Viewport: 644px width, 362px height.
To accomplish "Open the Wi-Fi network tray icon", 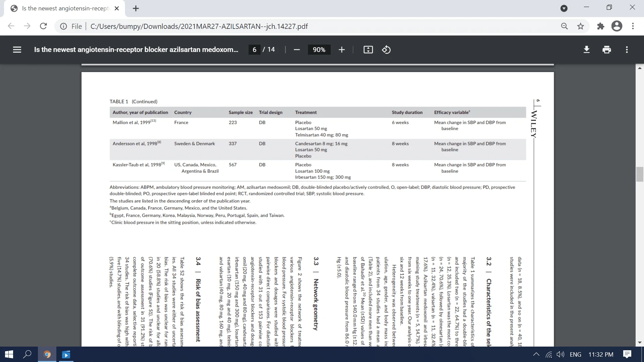I will pos(549,354).
